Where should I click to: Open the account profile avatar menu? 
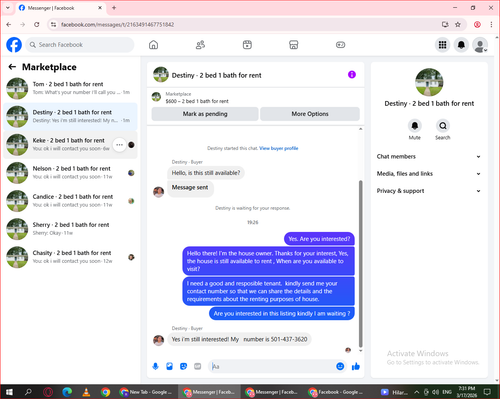pyautogui.click(x=480, y=45)
